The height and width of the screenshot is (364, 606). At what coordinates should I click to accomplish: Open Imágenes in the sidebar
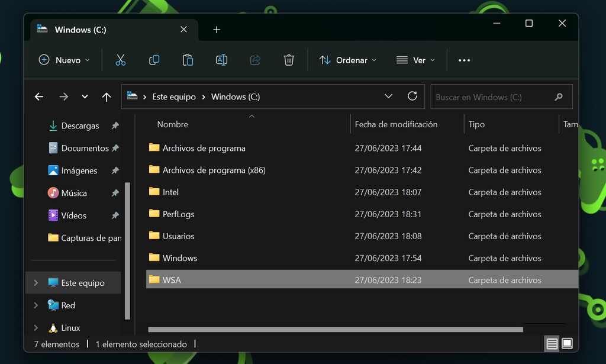[x=79, y=170]
